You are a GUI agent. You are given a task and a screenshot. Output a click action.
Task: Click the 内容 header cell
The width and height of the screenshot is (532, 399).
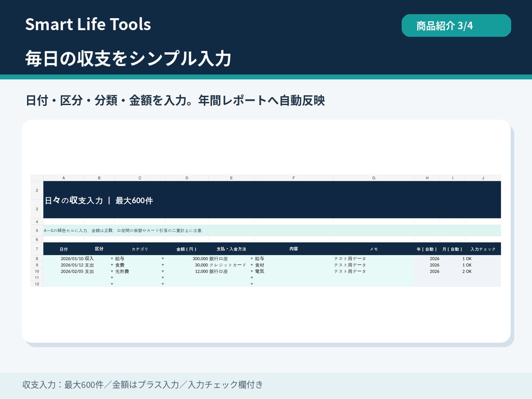click(x=294, y=249)
